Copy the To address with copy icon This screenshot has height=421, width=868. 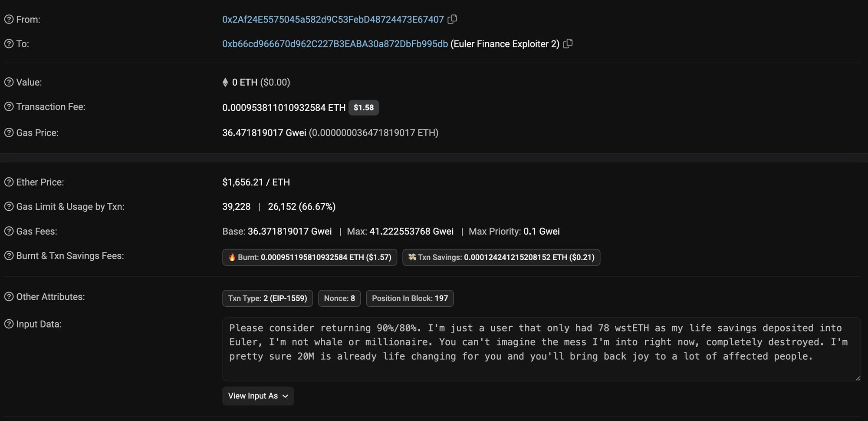(568, 44)
